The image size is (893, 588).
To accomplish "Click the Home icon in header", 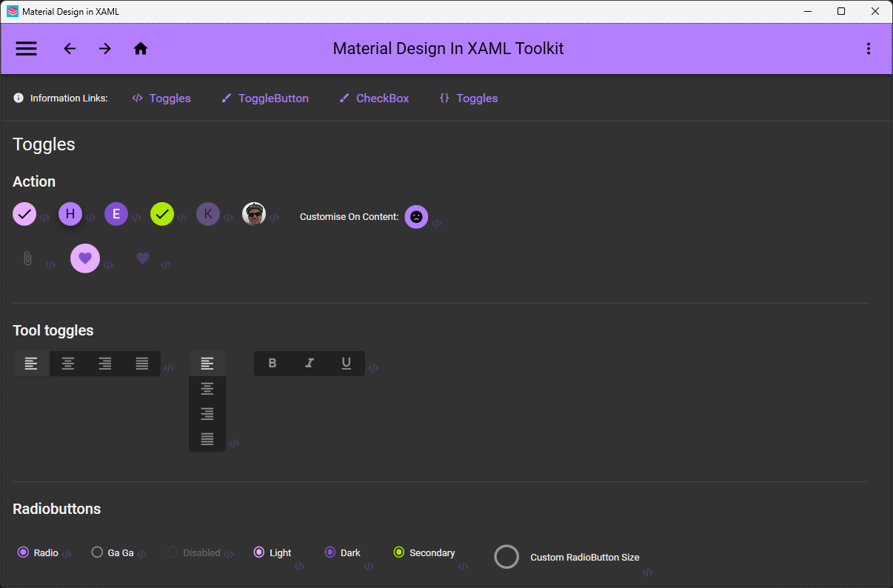I will click(141, 49).
